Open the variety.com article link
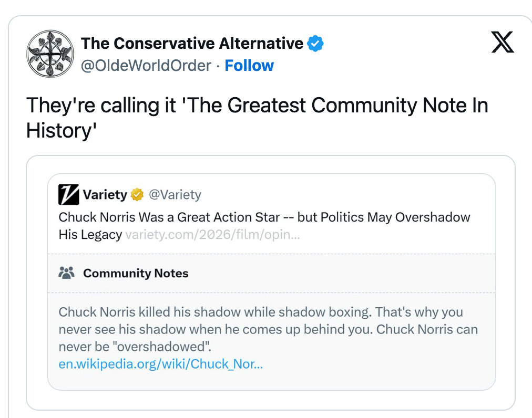This screenshot has width=532, height=418. click(213, 234)
